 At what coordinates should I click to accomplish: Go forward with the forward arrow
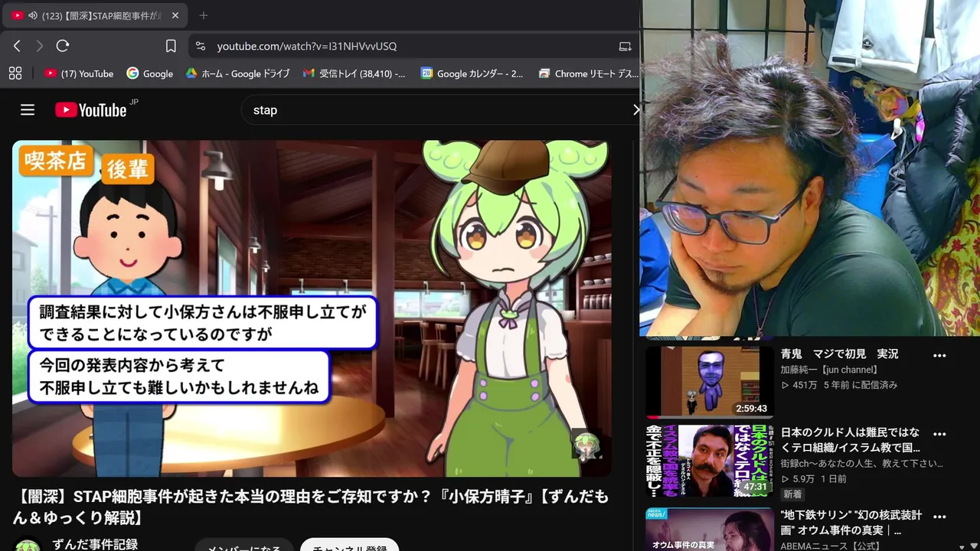(x=40, y=46)
